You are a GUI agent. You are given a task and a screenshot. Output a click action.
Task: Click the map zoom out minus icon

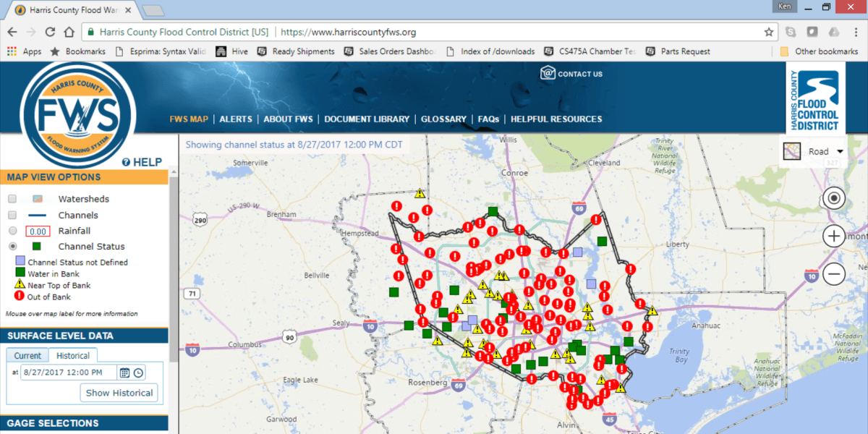click(834, 274)
